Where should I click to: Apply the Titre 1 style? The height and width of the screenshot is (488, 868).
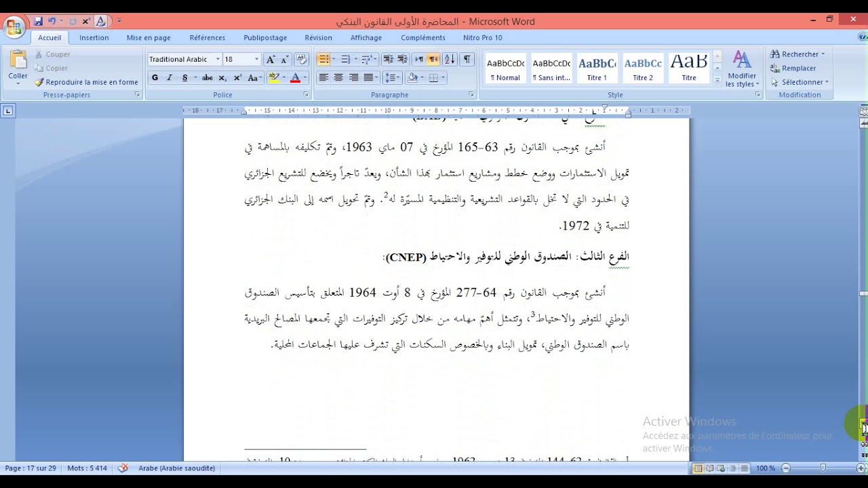pyautogui.click(x=597, y=68)
